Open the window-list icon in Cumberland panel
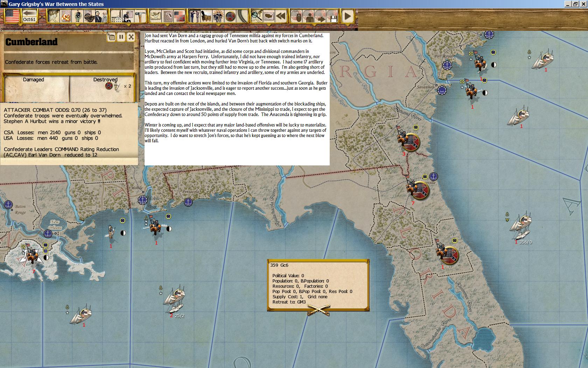588x368 pixels. coord(111,37)
